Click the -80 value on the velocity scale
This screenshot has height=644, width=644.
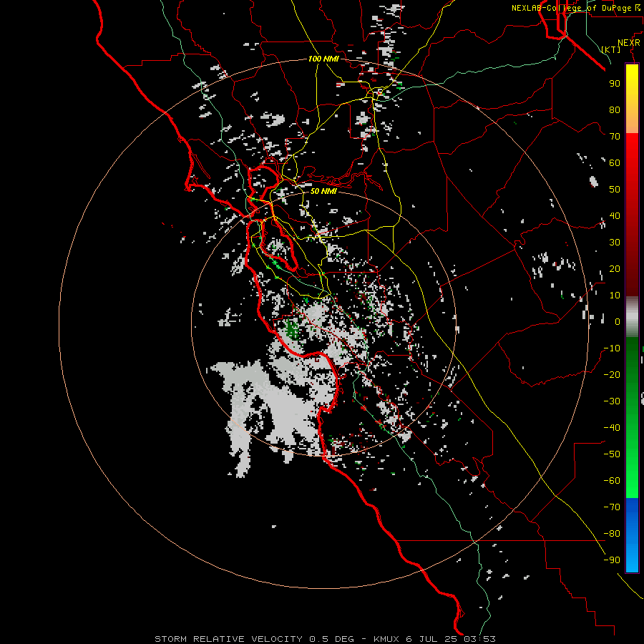click(612, 534)
